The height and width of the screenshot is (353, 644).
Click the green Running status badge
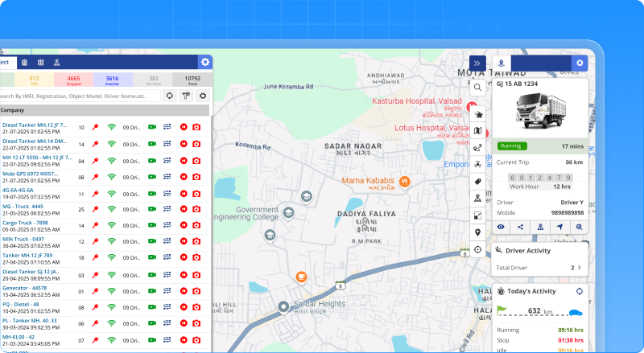(512, 146)
